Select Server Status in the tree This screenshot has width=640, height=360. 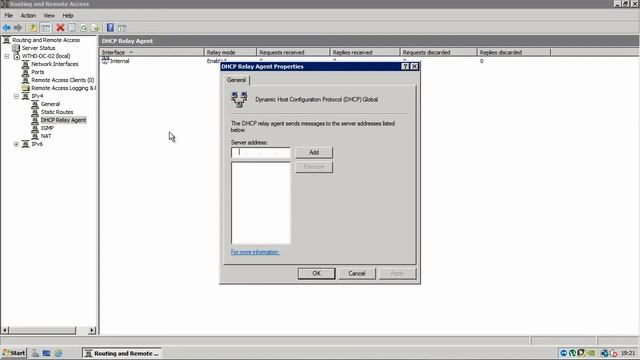38,48
